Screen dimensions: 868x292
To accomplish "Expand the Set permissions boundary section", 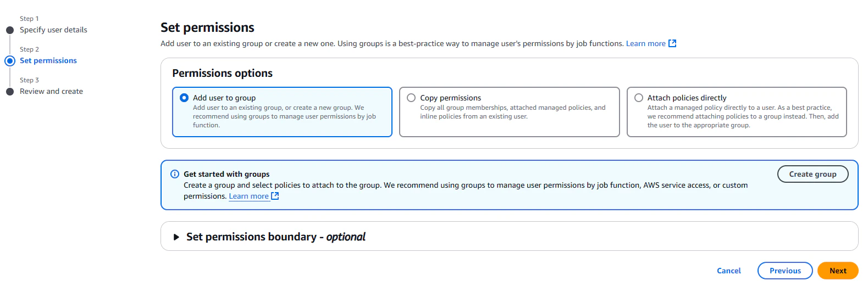I will click(176, 237).
